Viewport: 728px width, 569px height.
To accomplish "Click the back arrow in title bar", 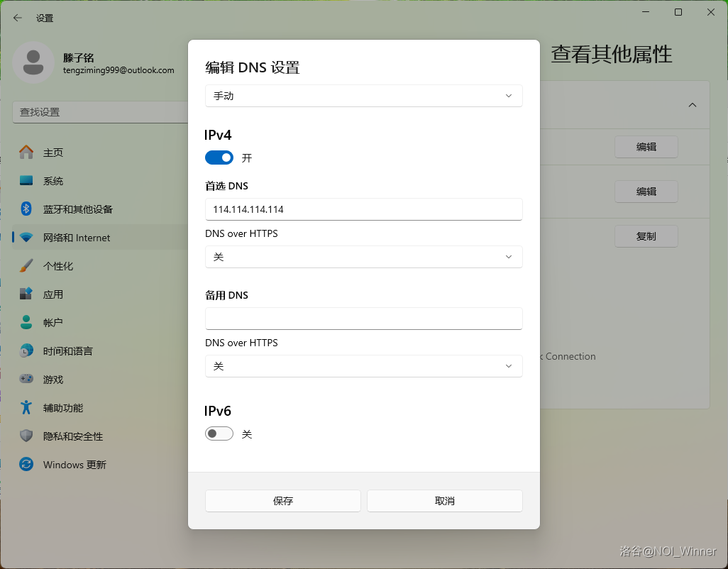I will pos(18,18).
